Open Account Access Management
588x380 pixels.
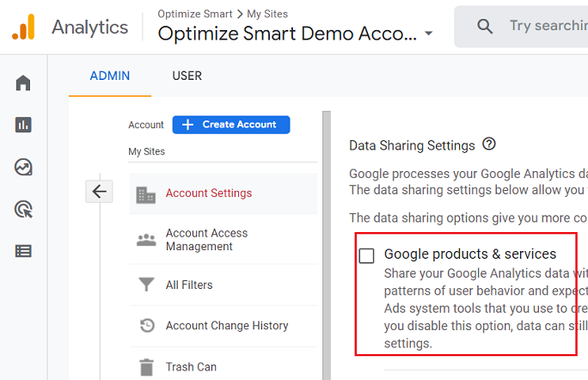pyautogui.click(x=224, y=240)
